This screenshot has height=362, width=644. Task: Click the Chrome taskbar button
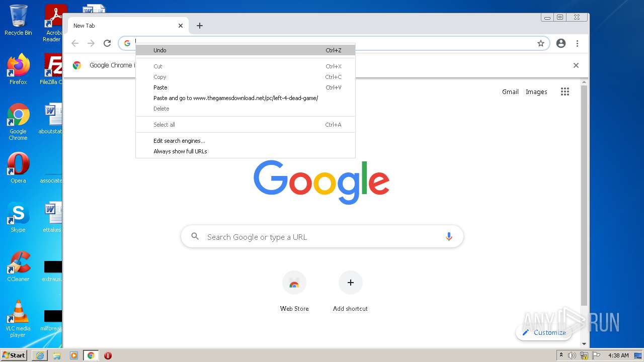tap(91, 355)
